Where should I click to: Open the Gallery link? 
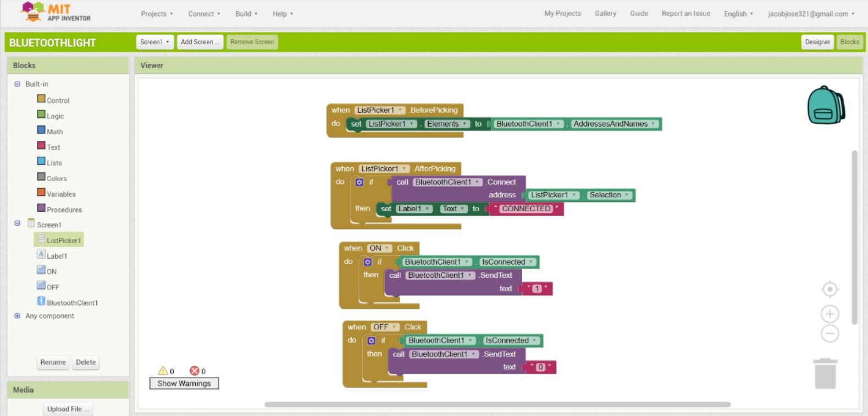(605, 14)
